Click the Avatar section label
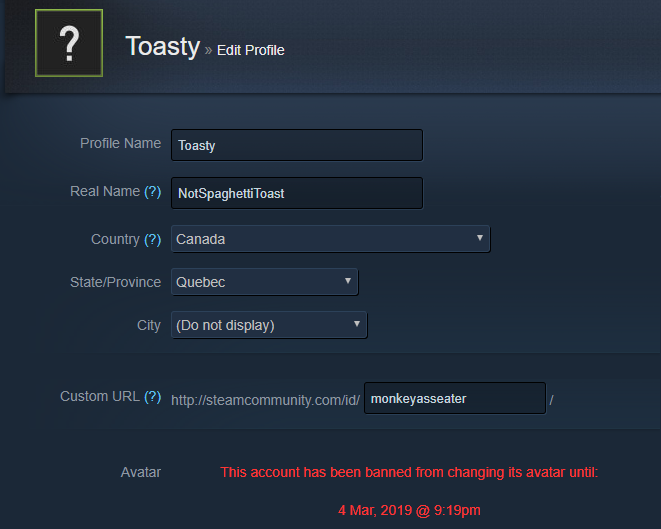 pos(141,472)
